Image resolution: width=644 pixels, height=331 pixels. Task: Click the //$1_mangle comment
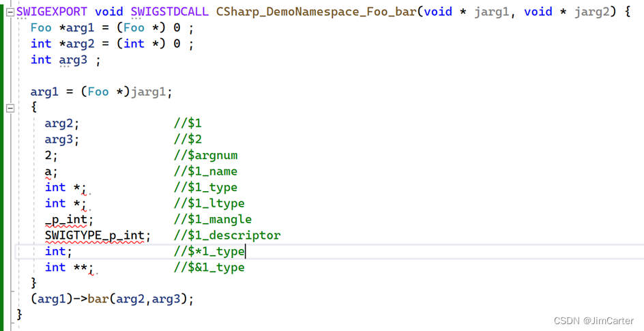click(x=213, y=219)
